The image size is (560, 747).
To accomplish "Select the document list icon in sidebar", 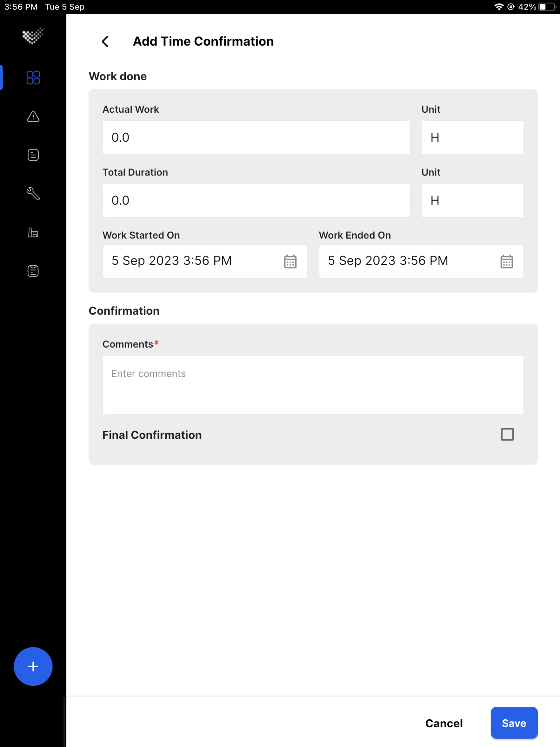I will point(33,155).
